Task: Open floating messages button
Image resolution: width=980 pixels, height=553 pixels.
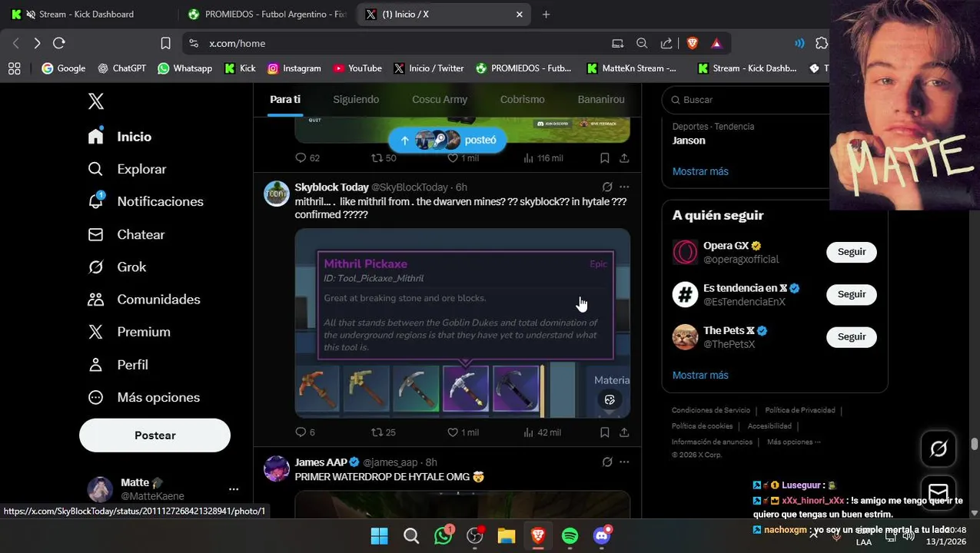Action: (x=938, y=492)
